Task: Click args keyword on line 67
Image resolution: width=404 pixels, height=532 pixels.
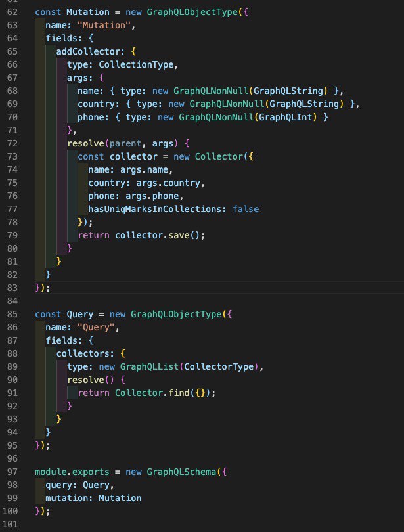Action: [x=78, y=78]
